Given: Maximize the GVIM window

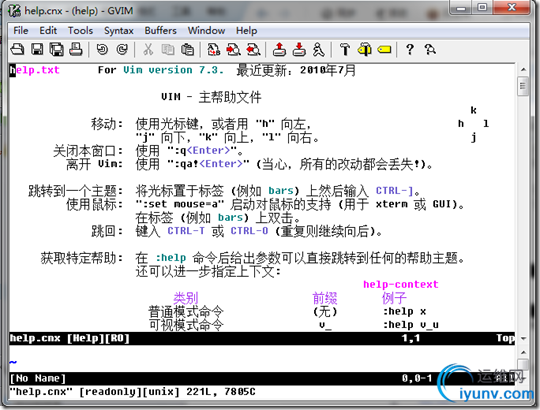Looking at the screenshot, I should tap(482, 8).
